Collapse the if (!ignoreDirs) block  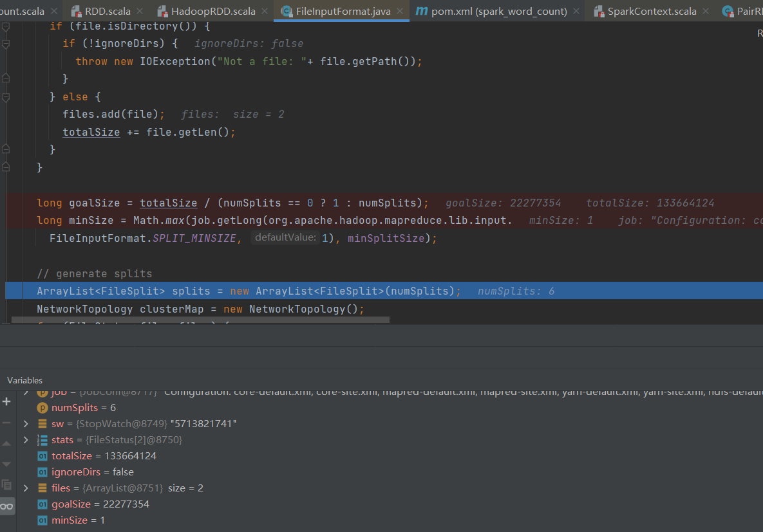pos(6,44)
